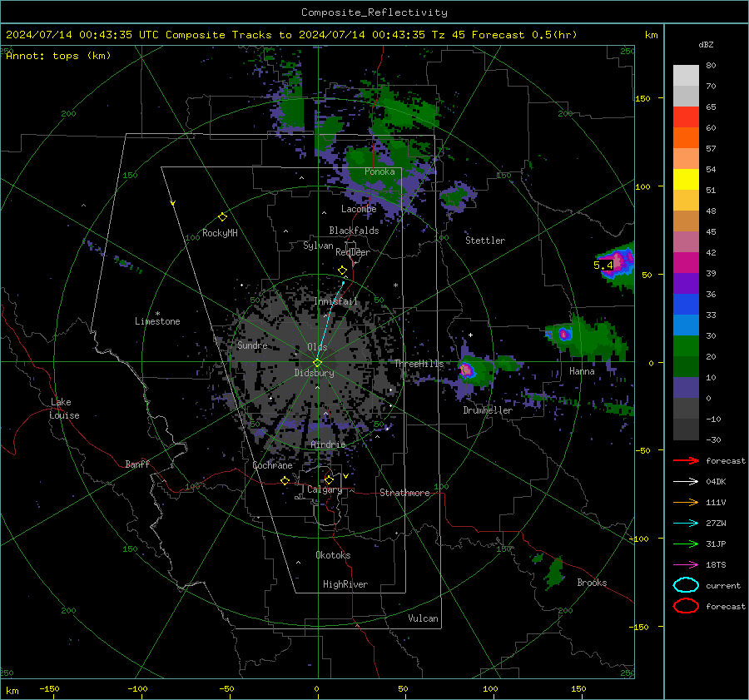Screen dimensions: 749x700
Task: Click the Annot: tops (km) label
Action: coord(58,56)
